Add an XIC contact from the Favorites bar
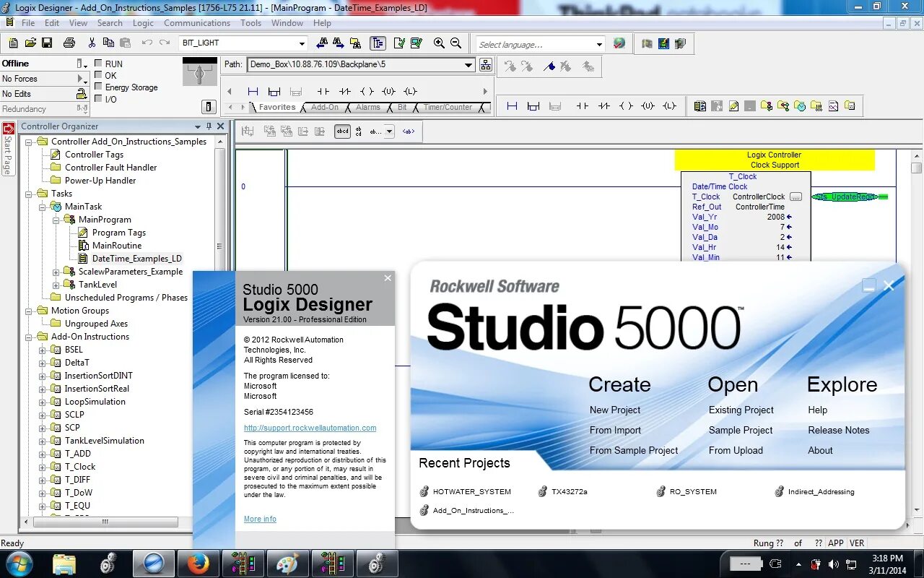Image resolution: width=924 pixels, height=578 pixels. (323, 92)
